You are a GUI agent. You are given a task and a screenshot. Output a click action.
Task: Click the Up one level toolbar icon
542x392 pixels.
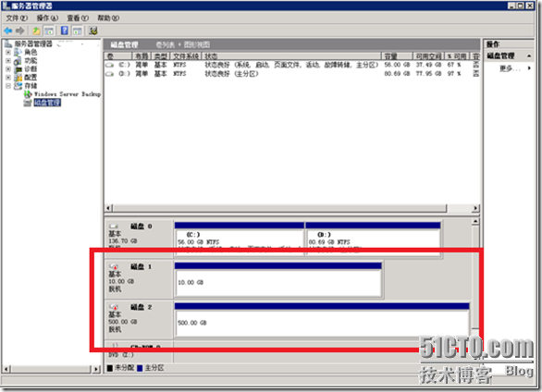coord(36,31)
